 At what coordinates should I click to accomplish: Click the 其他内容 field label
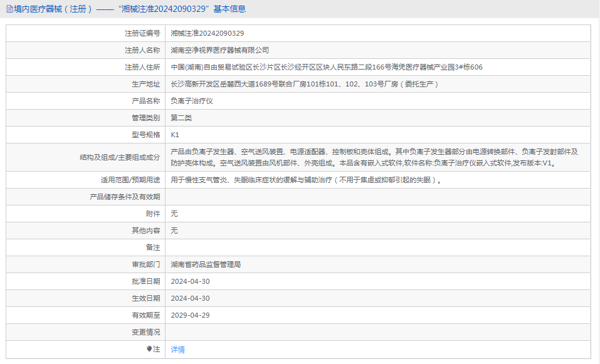146,231
